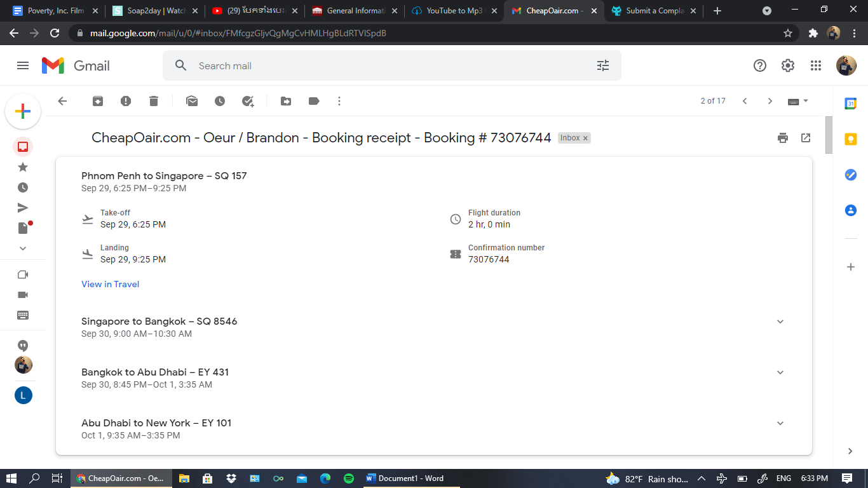Move the email to another folder

pyautogui.click(x=285, y=101)
